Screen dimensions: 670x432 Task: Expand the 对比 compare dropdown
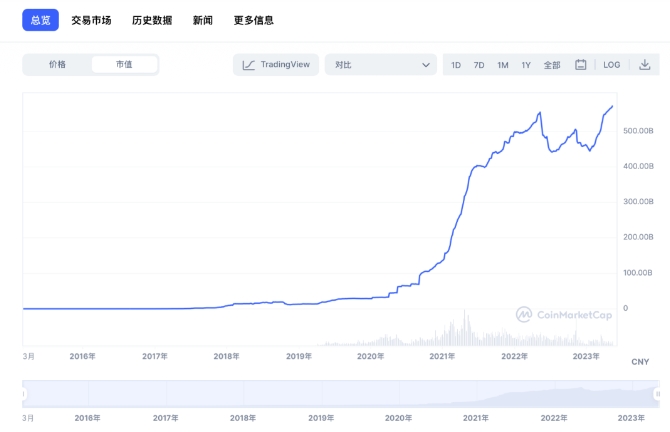pyautogui.click(x=381, y=65)
